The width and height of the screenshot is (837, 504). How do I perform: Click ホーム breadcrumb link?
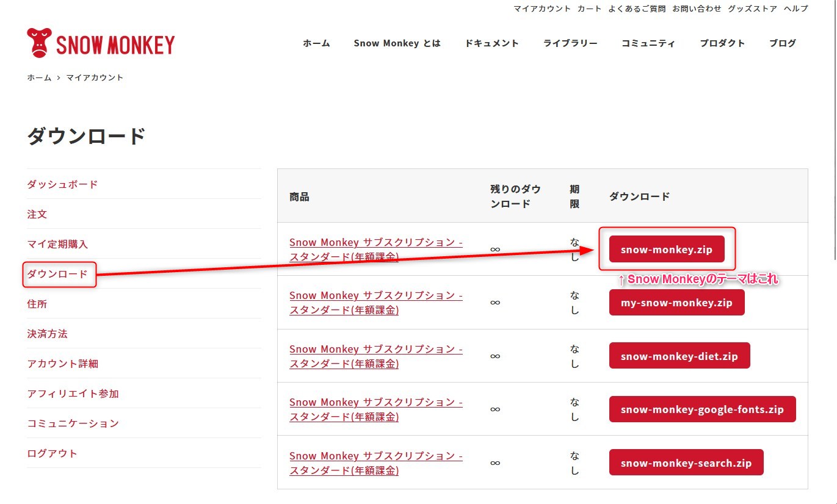tap(39, 77)
